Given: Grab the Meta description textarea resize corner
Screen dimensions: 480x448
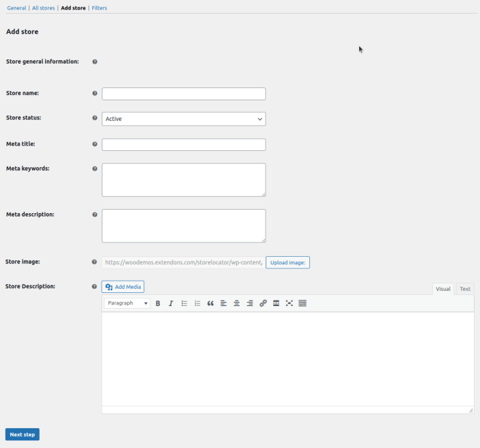Looking at the screenshot, I should (264, 240).
